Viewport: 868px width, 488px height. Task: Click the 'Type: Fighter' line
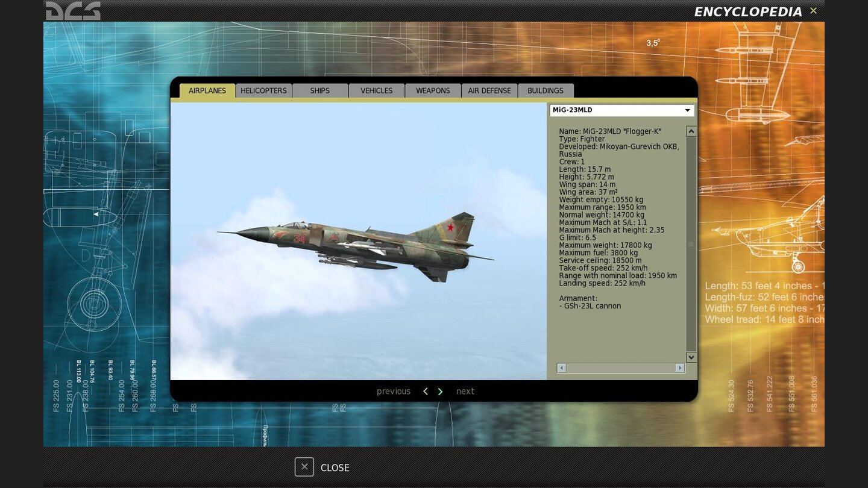[582, 139]
